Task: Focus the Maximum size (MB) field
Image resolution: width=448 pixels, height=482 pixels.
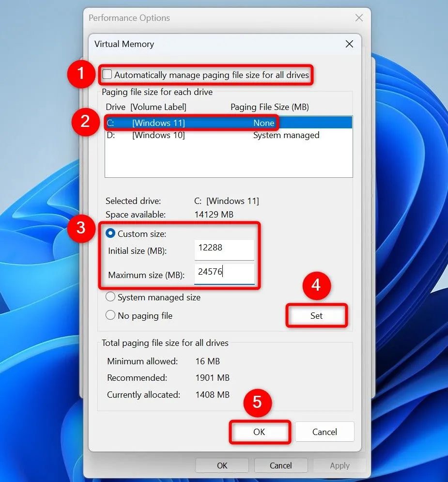Action: 224,273
